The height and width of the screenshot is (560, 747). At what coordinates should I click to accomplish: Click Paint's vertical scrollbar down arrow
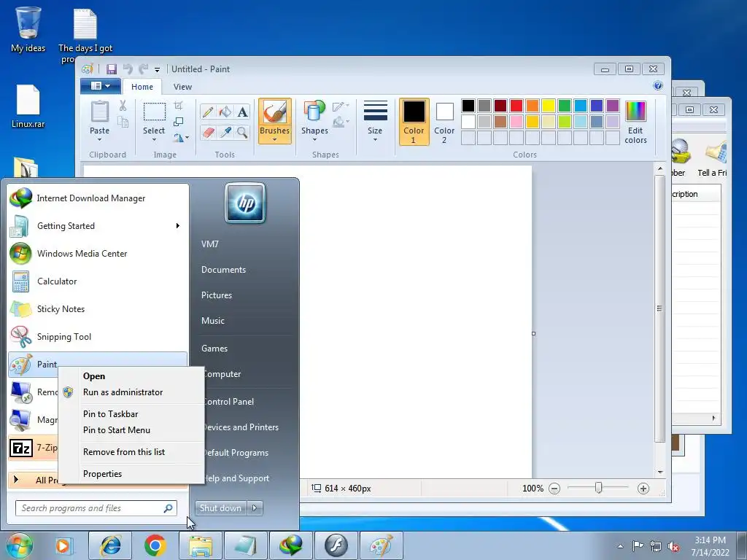(660, 472)
